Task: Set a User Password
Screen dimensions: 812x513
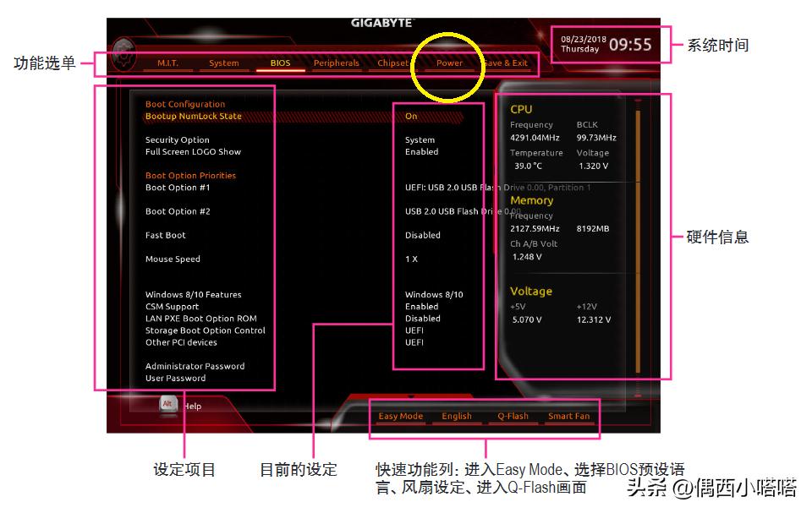Action: click(178, 377)
